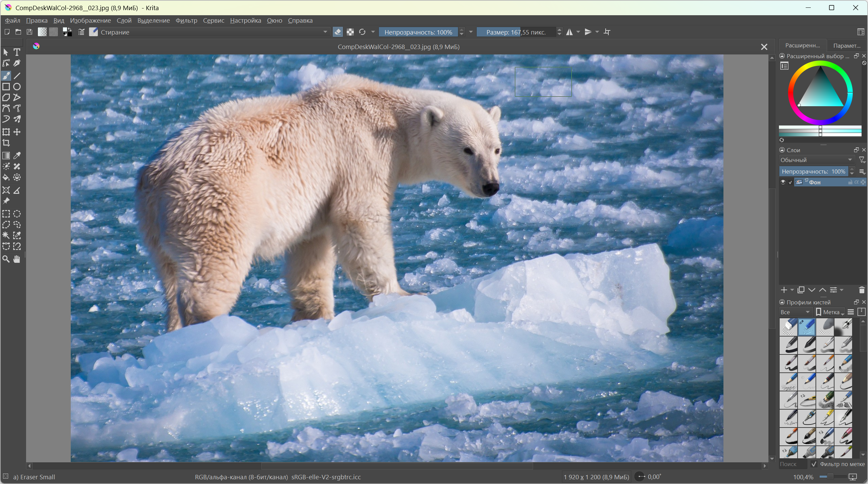
Task: Hide the Фон layer via eye icon
Action: 783,182
